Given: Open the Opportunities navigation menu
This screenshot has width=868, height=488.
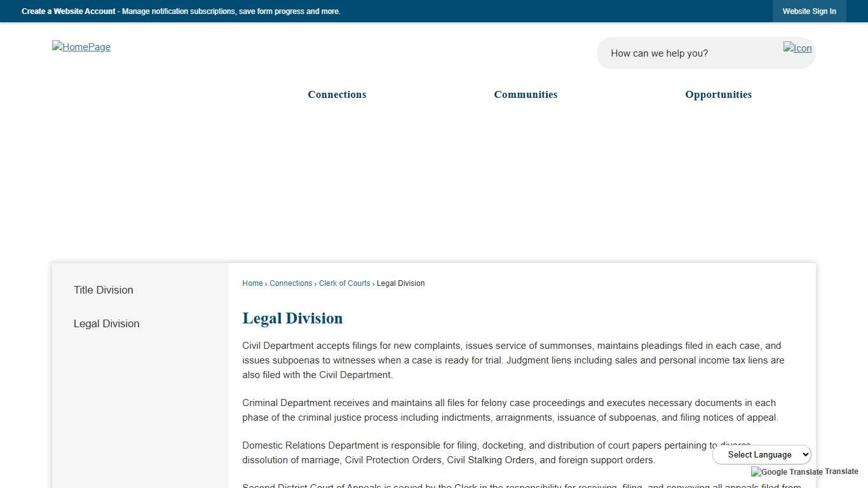Looking at the screenshot, I should 718,94.
